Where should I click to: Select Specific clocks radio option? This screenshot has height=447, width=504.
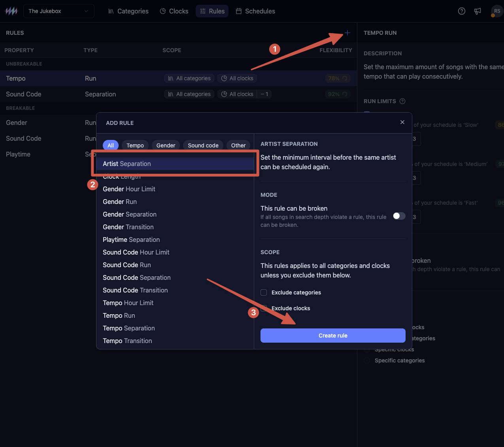pos(367,349)
